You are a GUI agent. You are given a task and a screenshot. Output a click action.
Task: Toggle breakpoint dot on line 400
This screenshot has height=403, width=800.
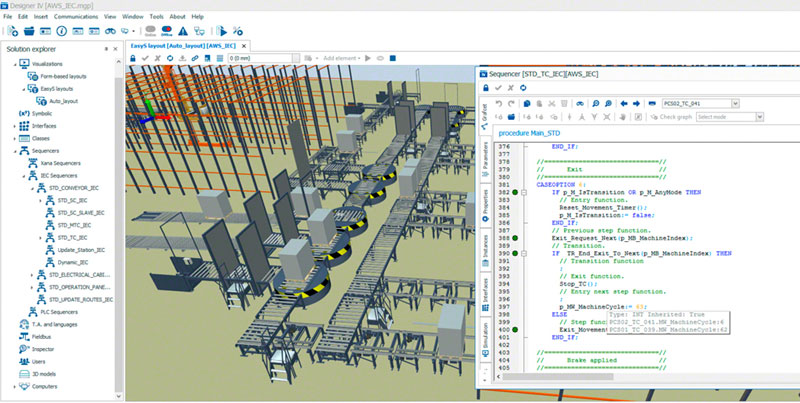[514, 329]
